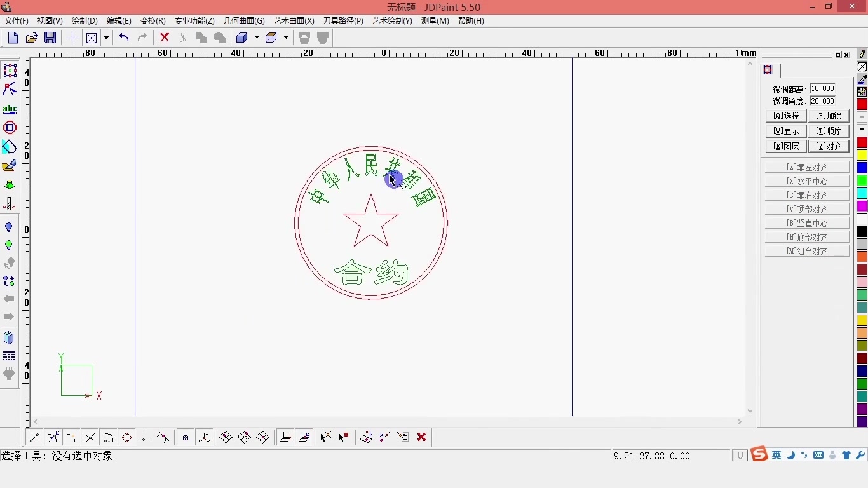The image size is (868, 488).
Task: Open the 变换(R) menu
Action: tap(153, 21)
